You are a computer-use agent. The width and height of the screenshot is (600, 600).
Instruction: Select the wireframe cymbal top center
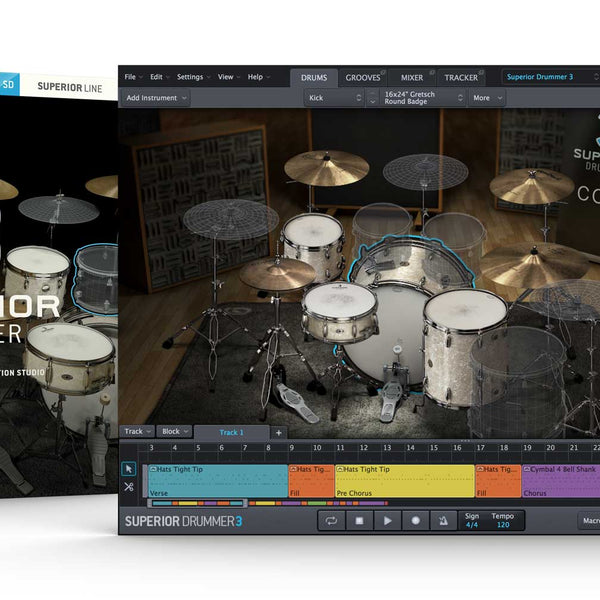[x=425, y=172]
